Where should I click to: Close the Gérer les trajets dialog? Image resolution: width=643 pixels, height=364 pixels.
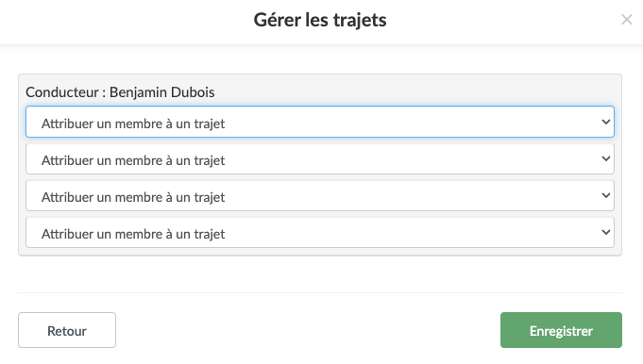pos(626,19)
